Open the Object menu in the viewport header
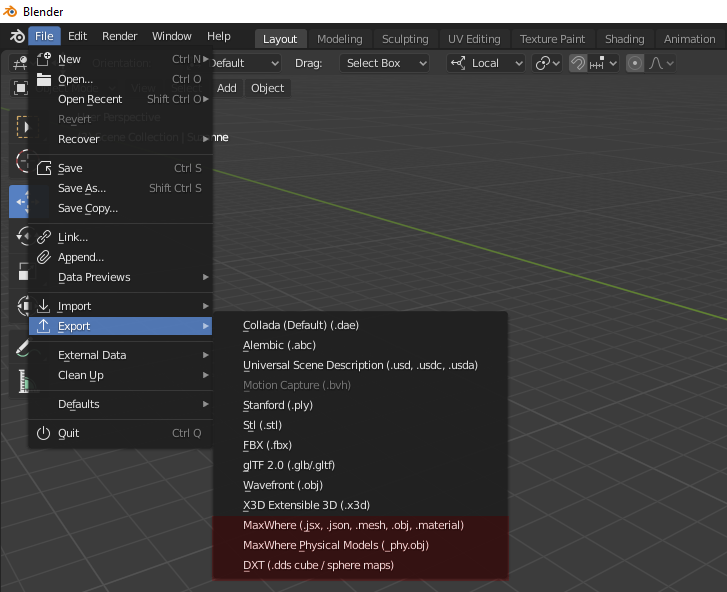Viewport: 727px width, 592px height. [x=268, y=88]
